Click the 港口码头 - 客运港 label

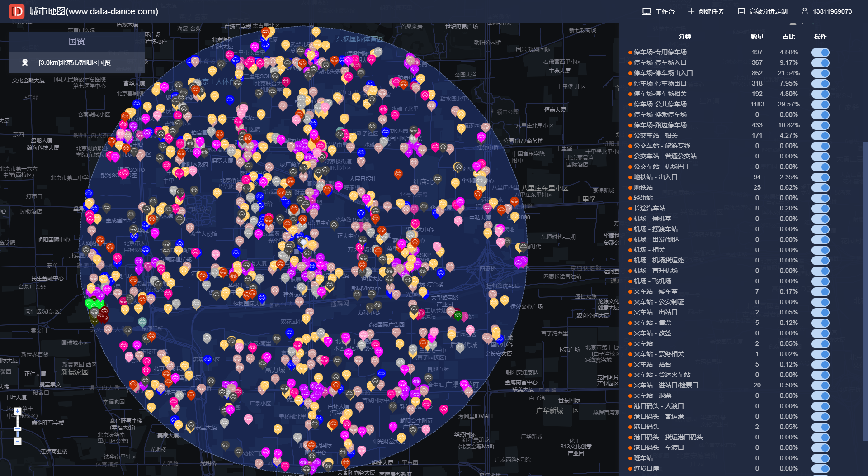tap(659, 416)
